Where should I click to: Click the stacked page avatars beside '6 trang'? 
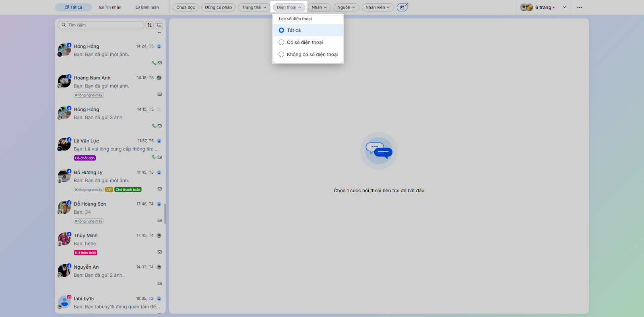coord(526,7)
